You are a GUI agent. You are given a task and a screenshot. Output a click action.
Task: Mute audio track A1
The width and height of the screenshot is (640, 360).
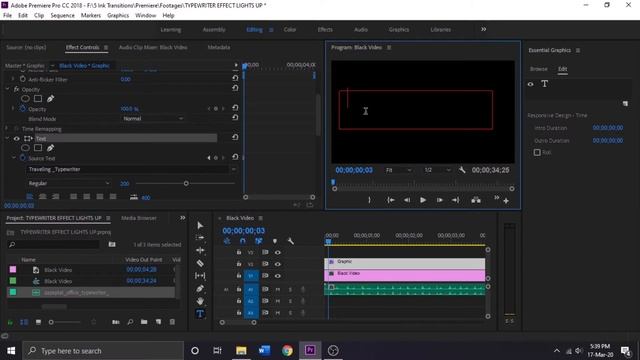pyautogui.click(x=278, y=289)
